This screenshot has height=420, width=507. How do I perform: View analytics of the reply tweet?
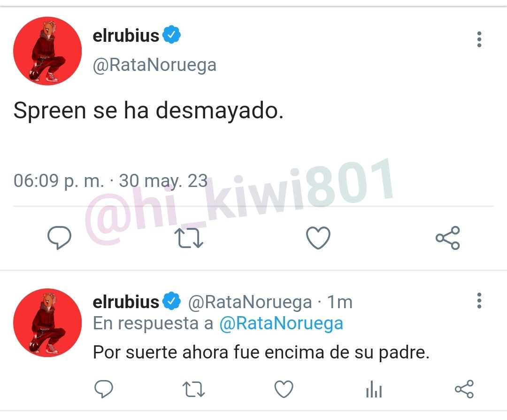374,389
